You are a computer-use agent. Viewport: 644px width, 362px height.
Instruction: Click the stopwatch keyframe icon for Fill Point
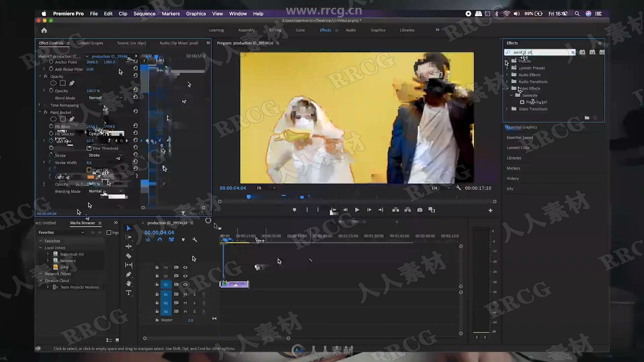[x=51, y=126]
